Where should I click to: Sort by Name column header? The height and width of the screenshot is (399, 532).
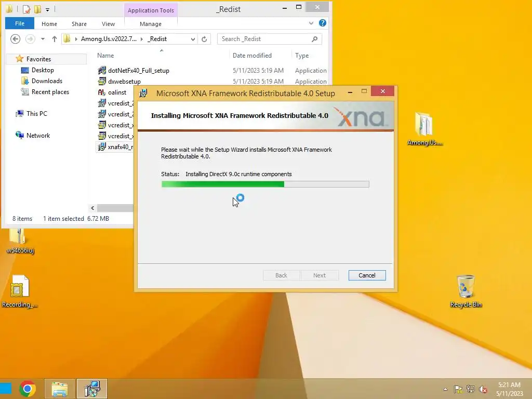[105, 55]
